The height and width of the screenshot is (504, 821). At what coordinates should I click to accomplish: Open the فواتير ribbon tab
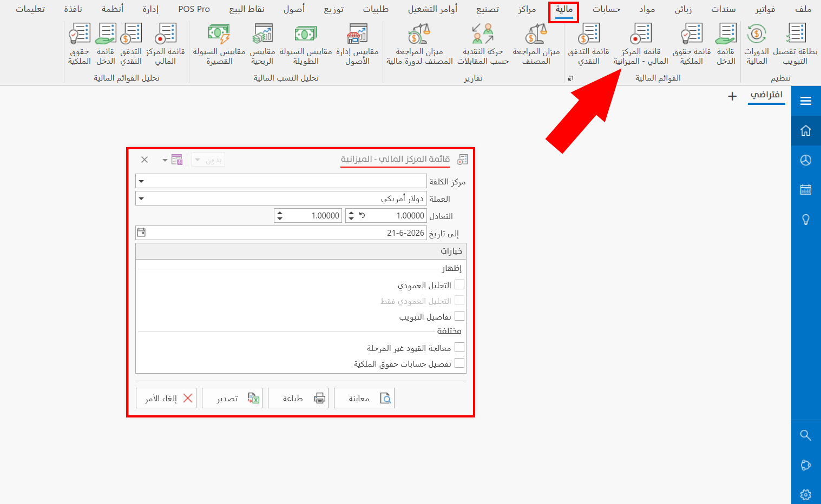coord(765,10)
